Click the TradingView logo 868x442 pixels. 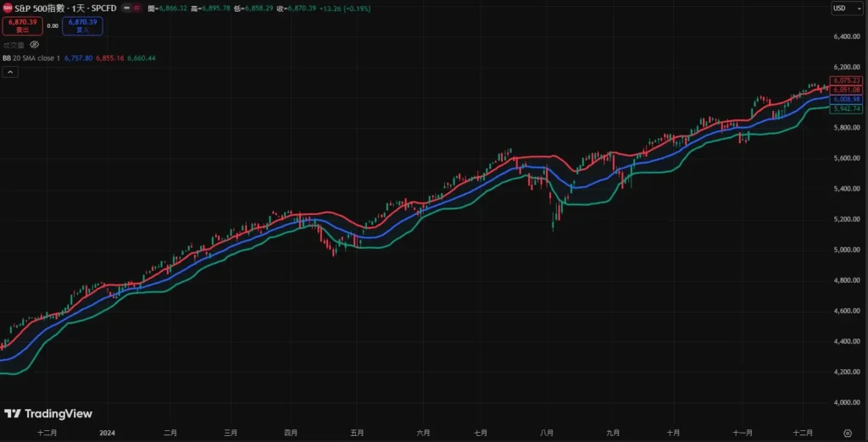48,414
